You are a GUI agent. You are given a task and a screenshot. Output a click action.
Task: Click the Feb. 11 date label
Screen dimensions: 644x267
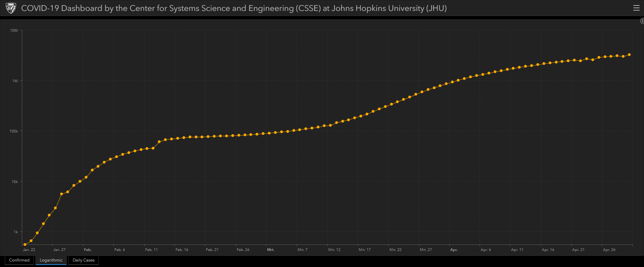(151, 250)
